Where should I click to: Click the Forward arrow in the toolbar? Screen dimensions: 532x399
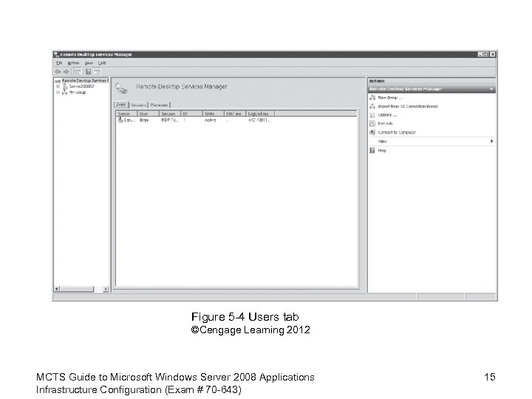(66, 72)
